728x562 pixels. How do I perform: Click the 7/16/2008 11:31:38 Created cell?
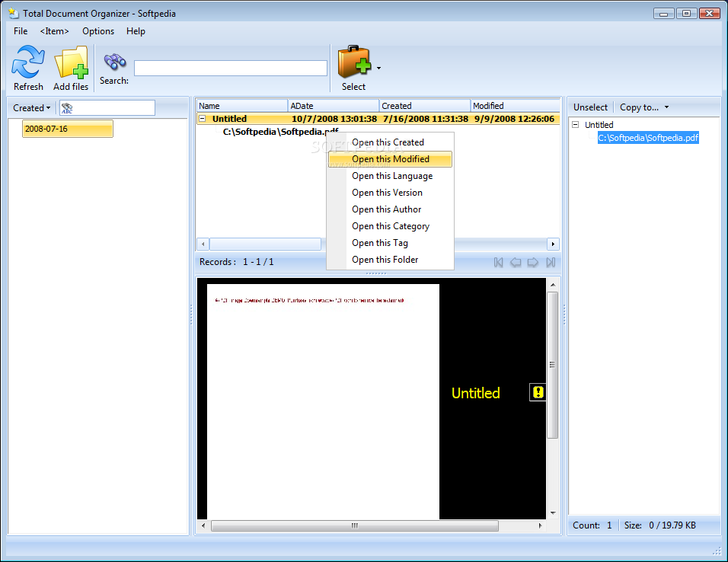tap(425, 119)
